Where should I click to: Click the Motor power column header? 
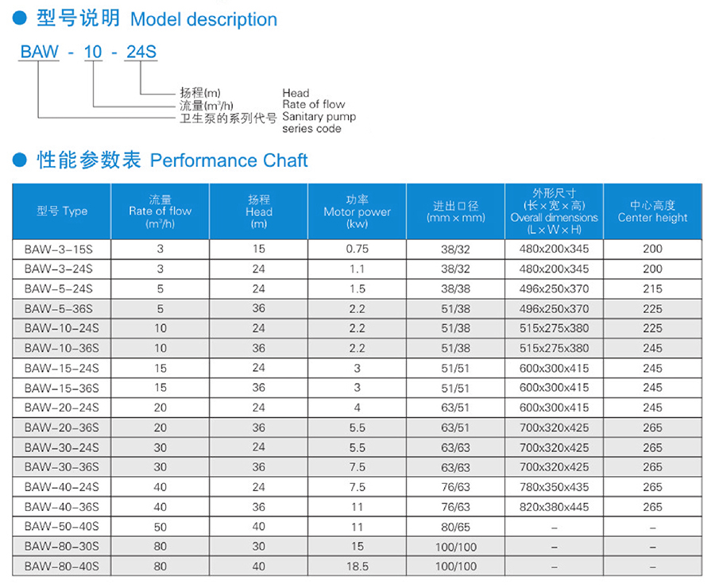click(357, 211)
